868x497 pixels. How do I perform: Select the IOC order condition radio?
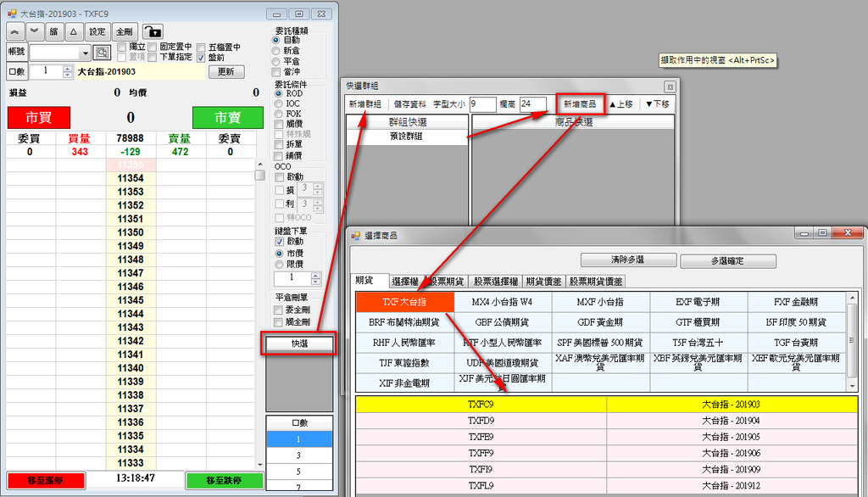point(278,103)
